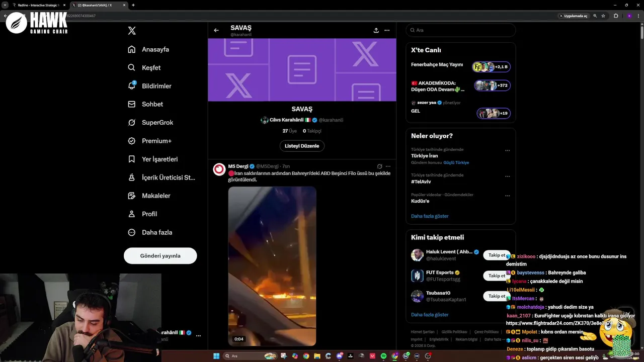Click Listeyi Düzenle button

302,146
